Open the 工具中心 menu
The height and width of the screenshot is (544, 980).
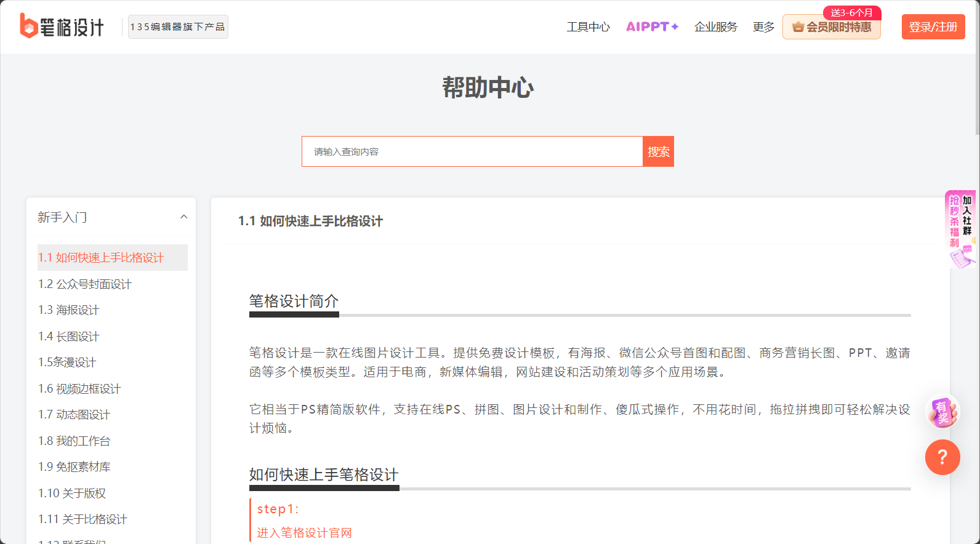coord(588,27)
